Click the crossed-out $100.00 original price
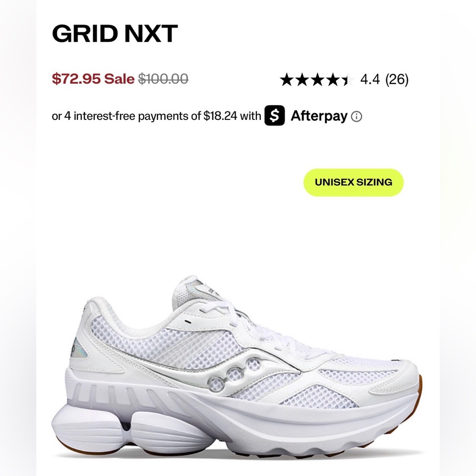This screenshot has width=476, height=476. 163,79
